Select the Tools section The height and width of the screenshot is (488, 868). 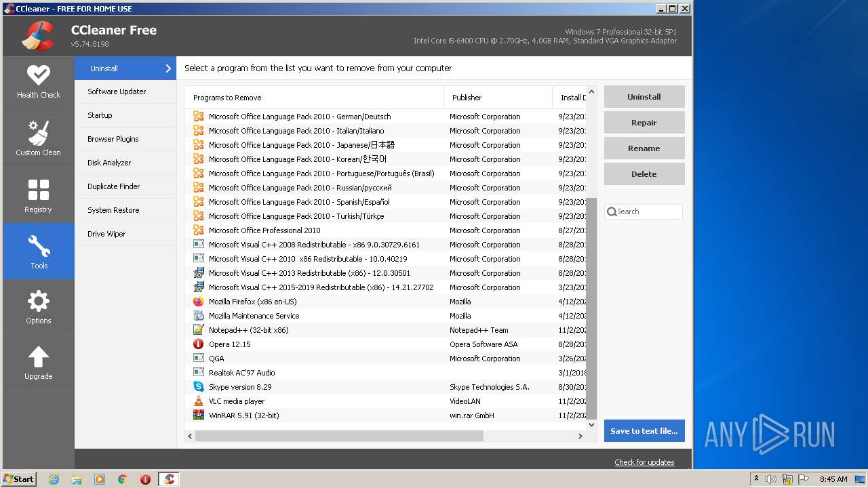[39, 251]
